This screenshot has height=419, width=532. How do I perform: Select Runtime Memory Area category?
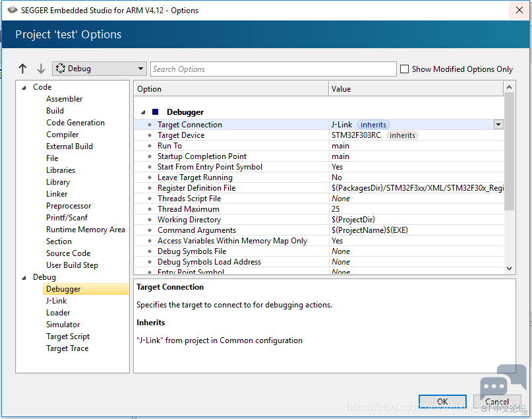pyautogui.click(x=86, y=230)
